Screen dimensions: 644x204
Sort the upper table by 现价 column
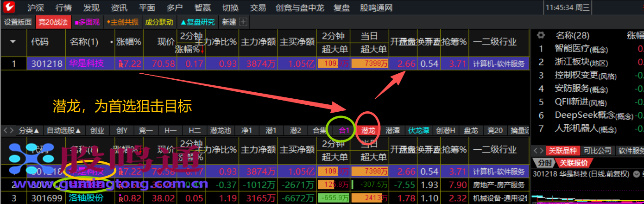pyautogui.click(x=166, y=42)
